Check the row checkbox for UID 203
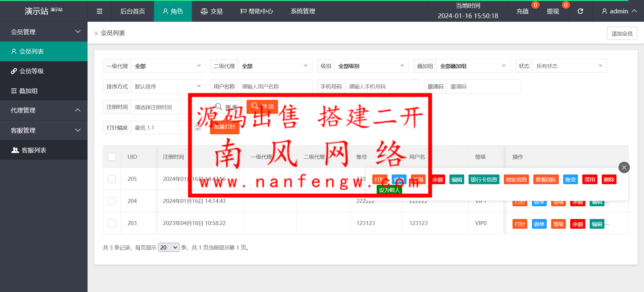The image size is (644, 292). pos(112,223)
